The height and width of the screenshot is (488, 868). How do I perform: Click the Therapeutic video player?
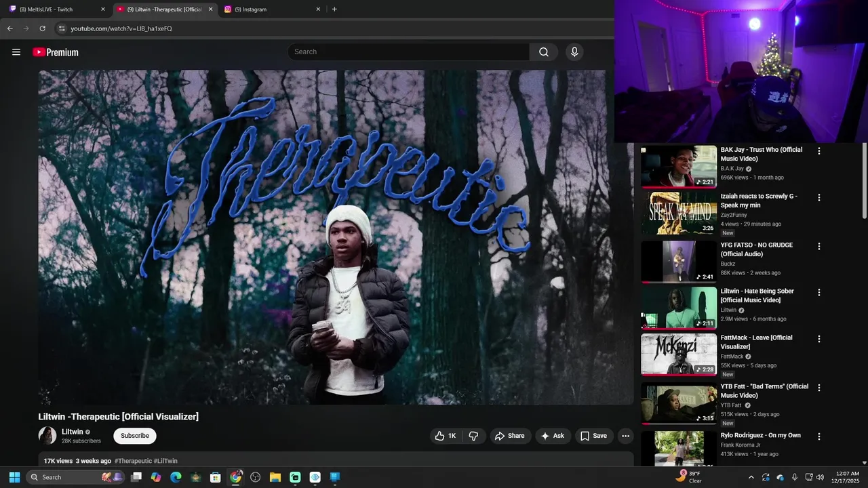tap(336, 237)
